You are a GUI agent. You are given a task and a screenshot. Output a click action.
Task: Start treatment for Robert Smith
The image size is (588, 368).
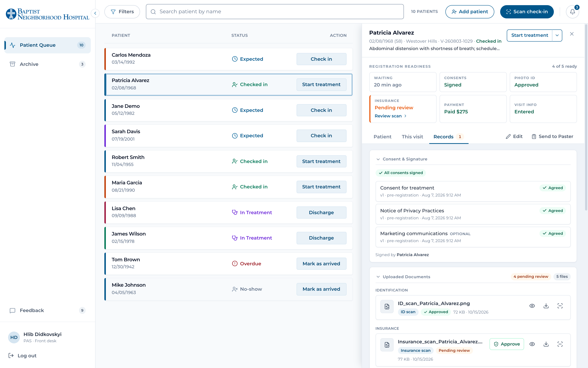tap(321, 161)
